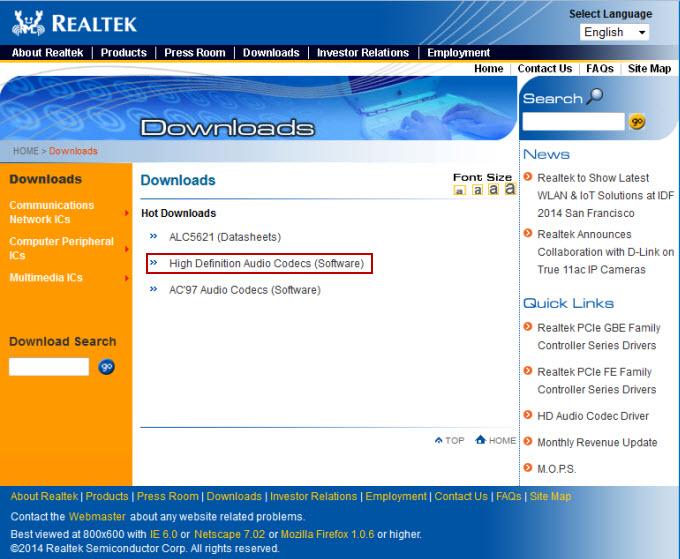
Task: Select Communications Network ICs in sidebar
Action: coord(52,212)
